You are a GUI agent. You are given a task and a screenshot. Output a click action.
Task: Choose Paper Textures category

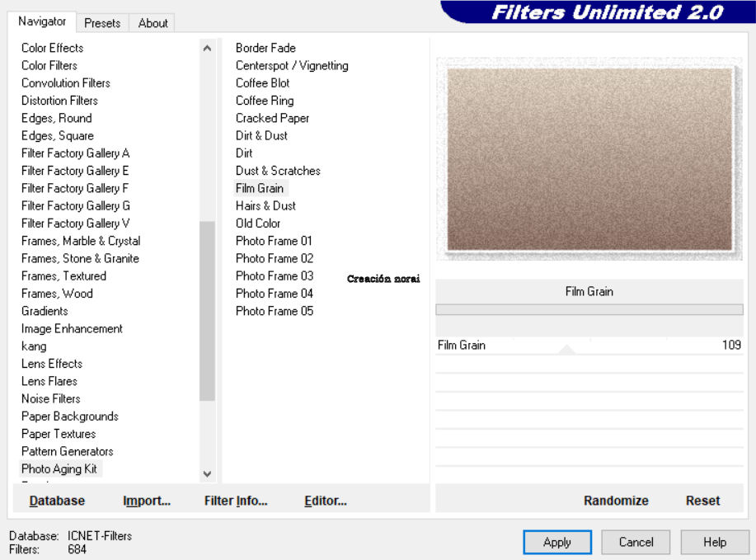point(59,434)
